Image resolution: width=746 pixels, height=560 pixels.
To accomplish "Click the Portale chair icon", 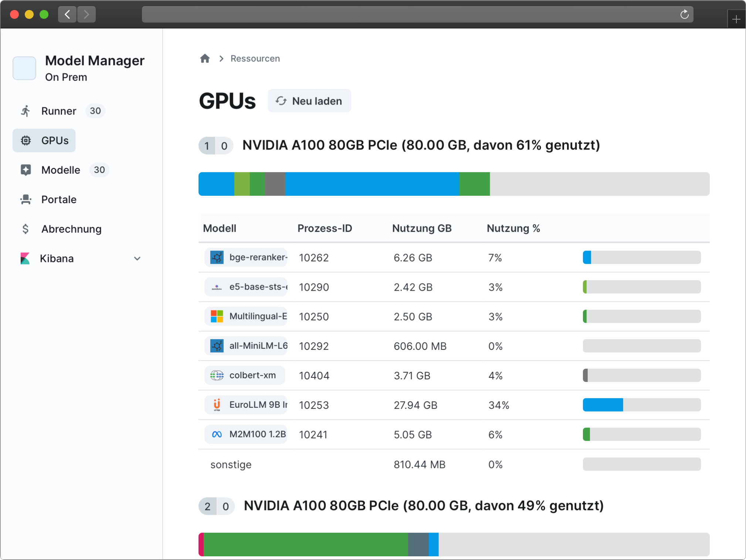I will click(x=26, y=199).
